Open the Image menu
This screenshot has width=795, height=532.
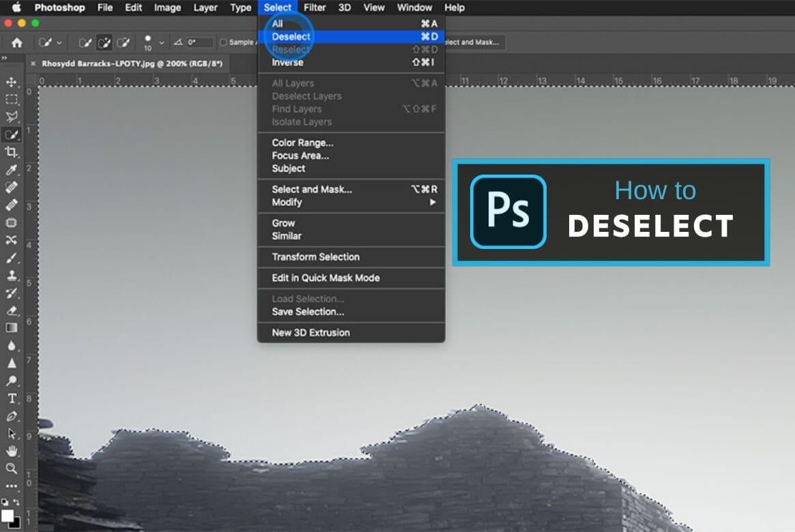point(167,8)
